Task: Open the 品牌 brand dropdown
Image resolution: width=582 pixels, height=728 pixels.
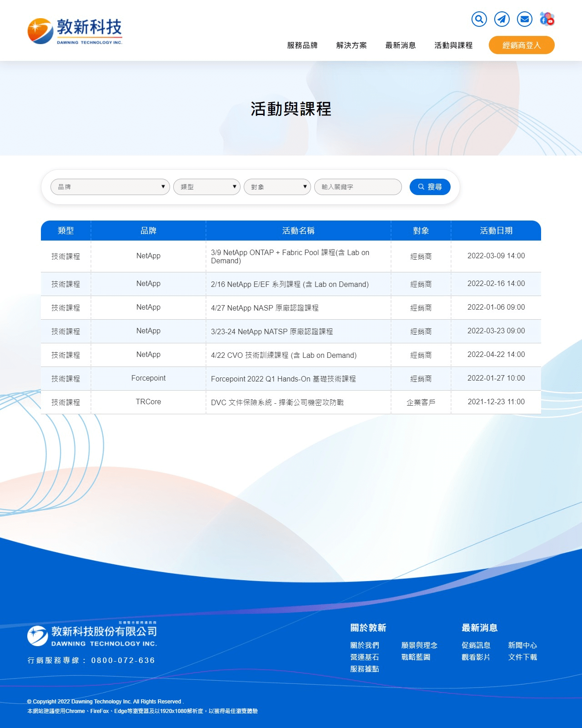Action: coord(110,187)
